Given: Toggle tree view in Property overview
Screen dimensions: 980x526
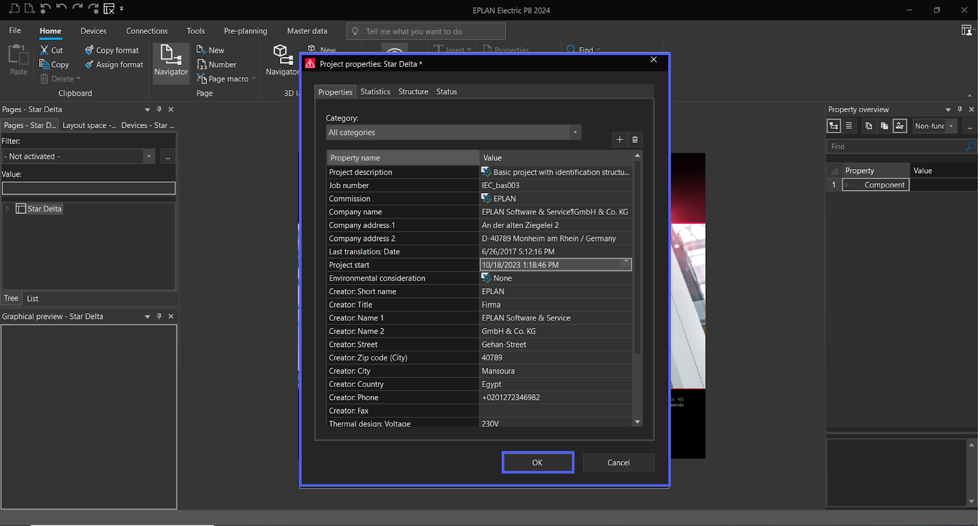Looking at the screenshot, I should click(834, 126).
